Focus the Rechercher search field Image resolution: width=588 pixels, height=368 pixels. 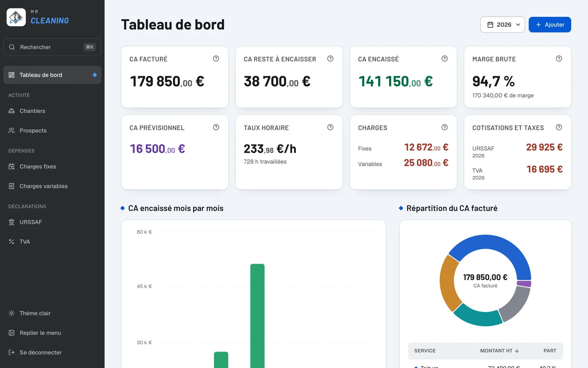(52, 47)
